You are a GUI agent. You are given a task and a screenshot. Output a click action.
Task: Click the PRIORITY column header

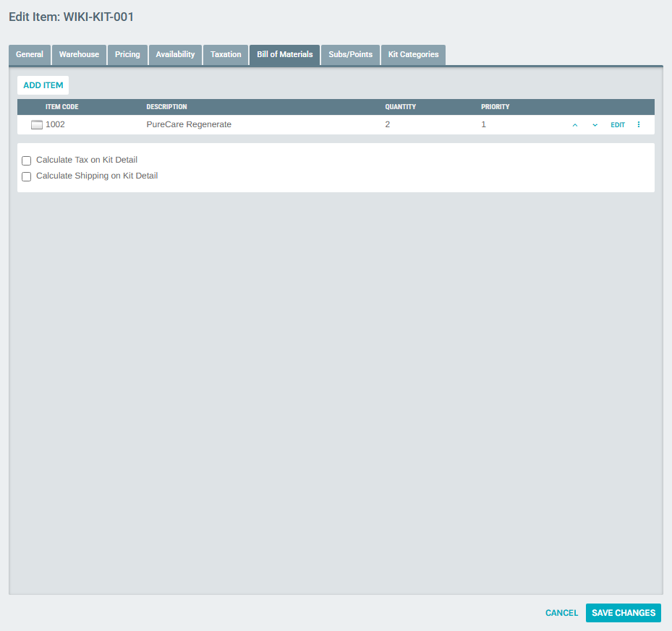click(x=496, y=106)
